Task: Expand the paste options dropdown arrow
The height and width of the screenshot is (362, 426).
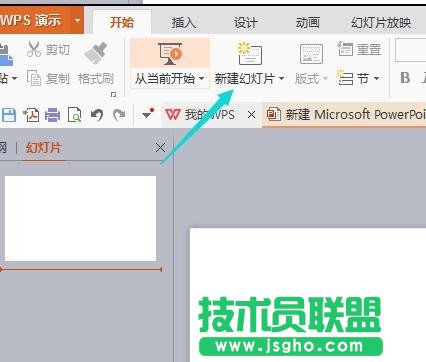Action: pyautogui.click(x=14, y=79)
